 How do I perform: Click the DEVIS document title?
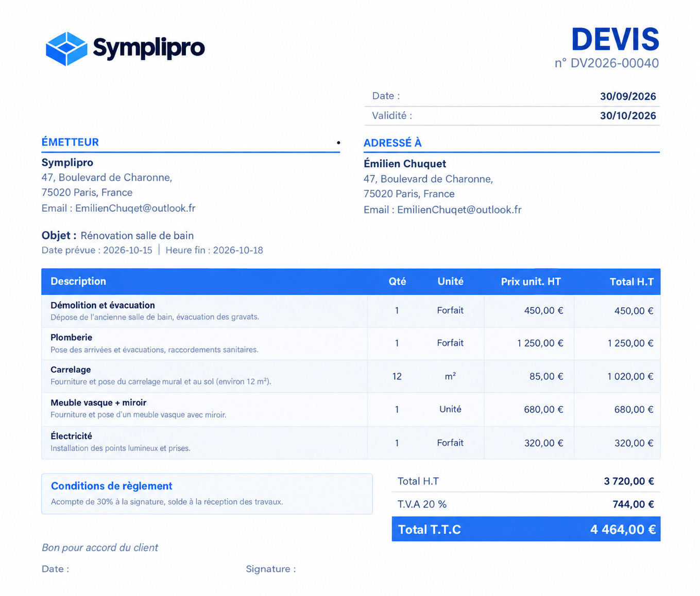[x=615, y=40]
